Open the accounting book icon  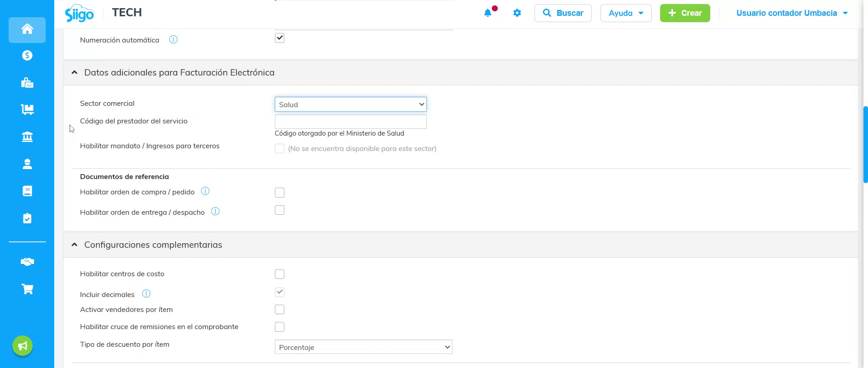[27, 191]
